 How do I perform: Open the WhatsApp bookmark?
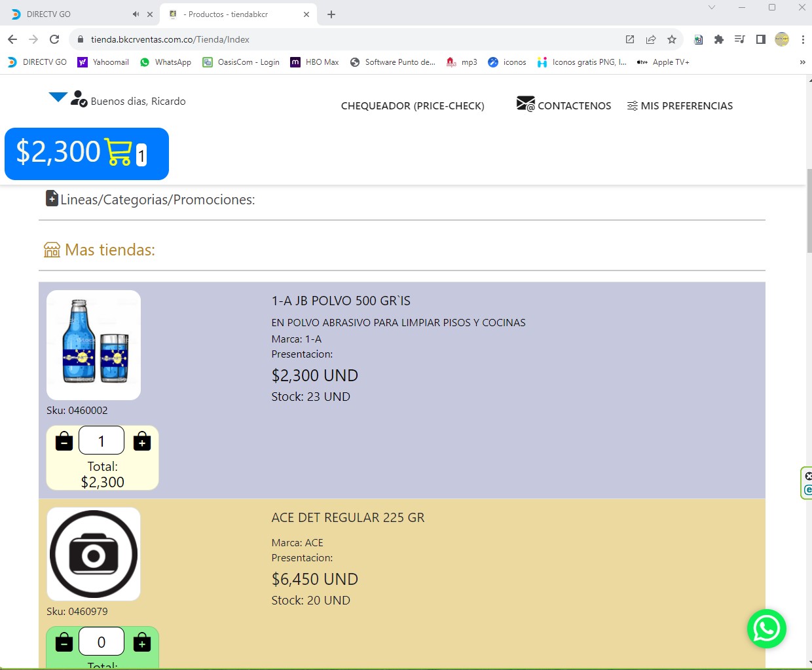(x=166, y=62)
